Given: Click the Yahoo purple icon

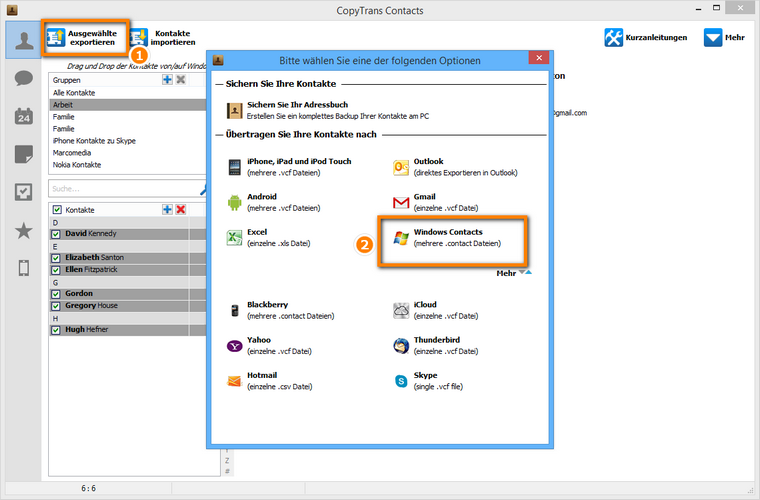Looking at the screenshot, I should point(235,346).
